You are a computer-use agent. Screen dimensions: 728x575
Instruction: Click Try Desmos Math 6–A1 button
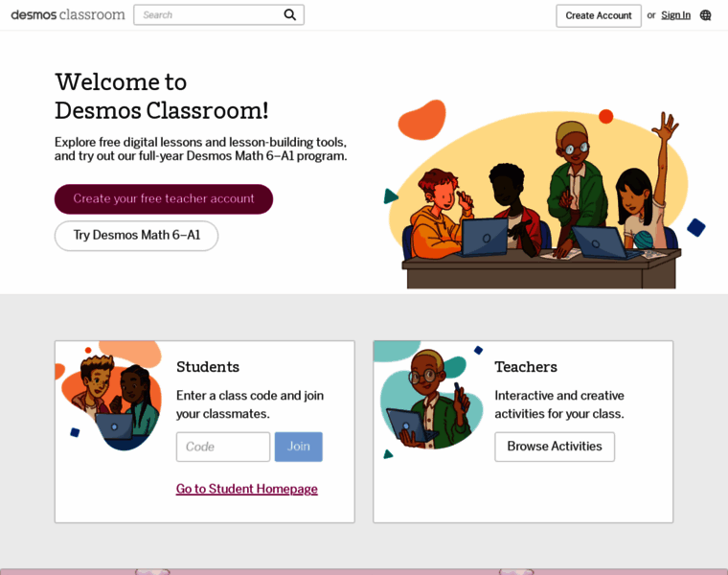click(x=136, y=236)
